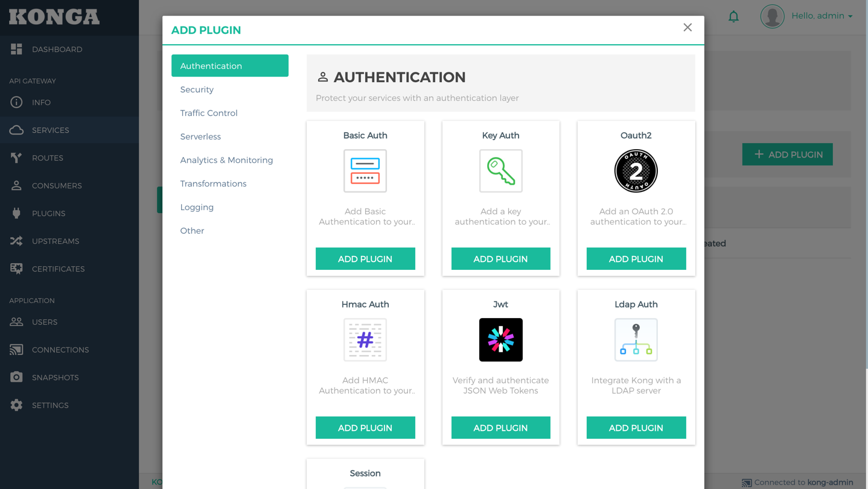The height and width of the screenshot is (489, 868).
Task: Click 'Integrate Kong with a LDAP server' description
Action: [636, 386]
